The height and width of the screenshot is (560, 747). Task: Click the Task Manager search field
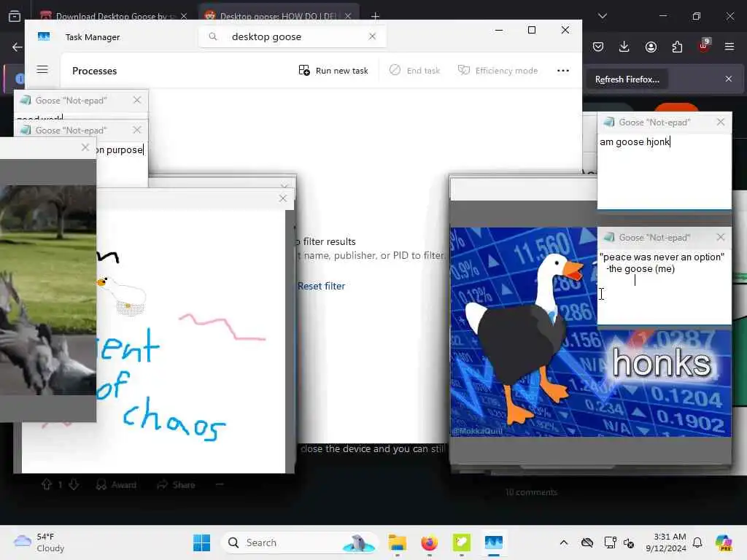[292, 36]
